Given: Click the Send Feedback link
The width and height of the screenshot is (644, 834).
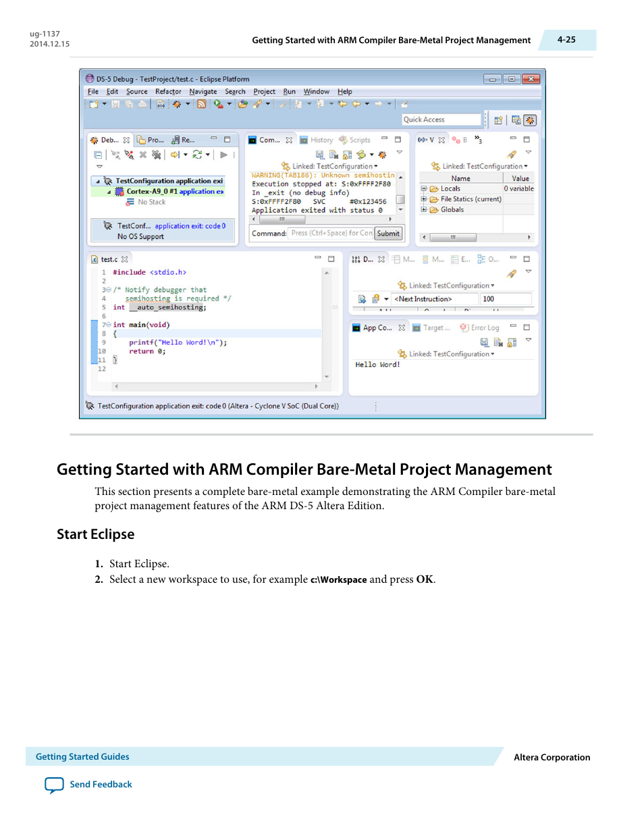Looking at the screenshot, I should click(x=101, y=784).
